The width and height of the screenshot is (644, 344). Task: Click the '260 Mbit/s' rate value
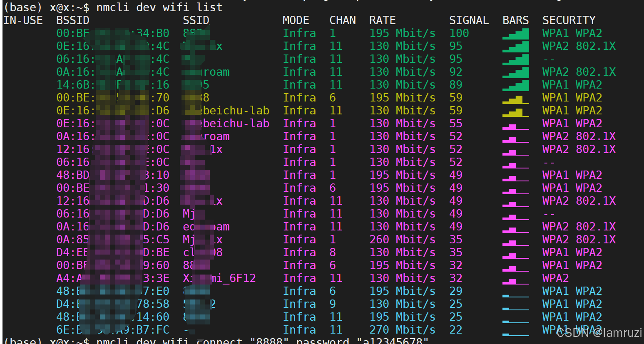point(403,240)
